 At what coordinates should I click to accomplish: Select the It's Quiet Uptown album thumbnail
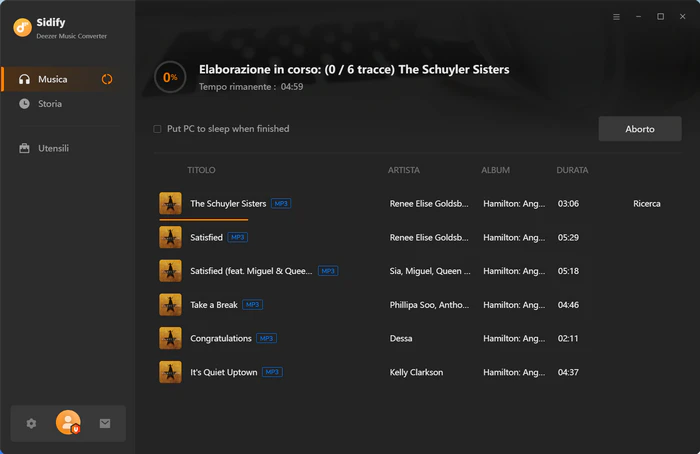click(171, 372)
